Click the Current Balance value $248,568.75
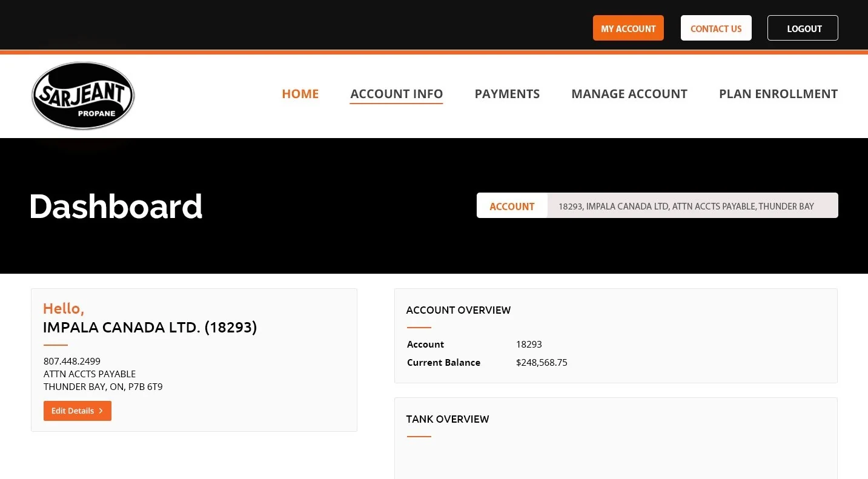 coord(542,363)
